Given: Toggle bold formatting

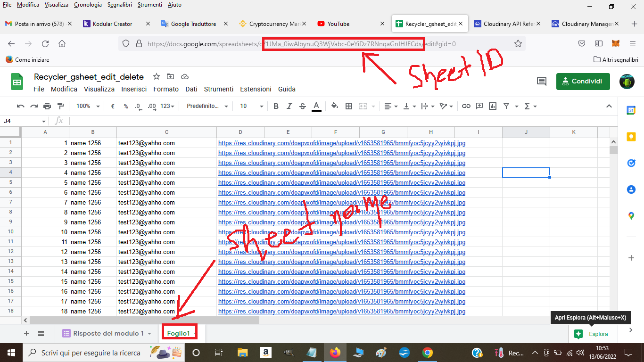Looking at the screenshot, I should (276, 106).
